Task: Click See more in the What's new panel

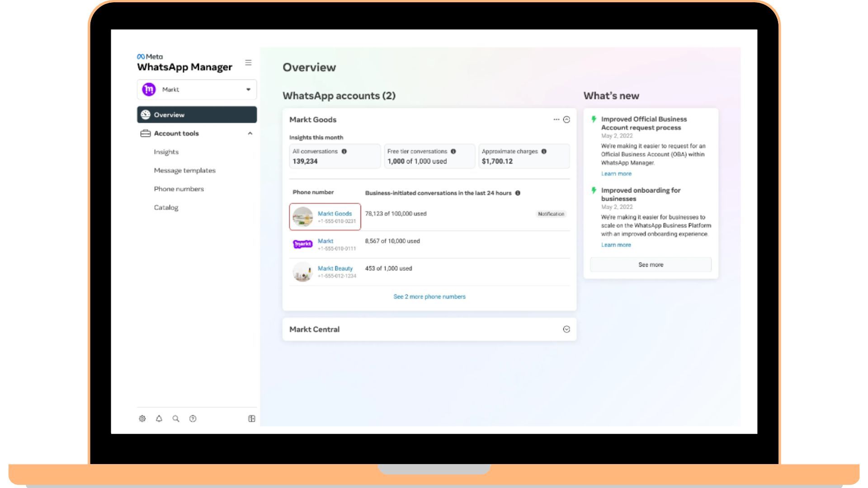Action: (651, 264)
